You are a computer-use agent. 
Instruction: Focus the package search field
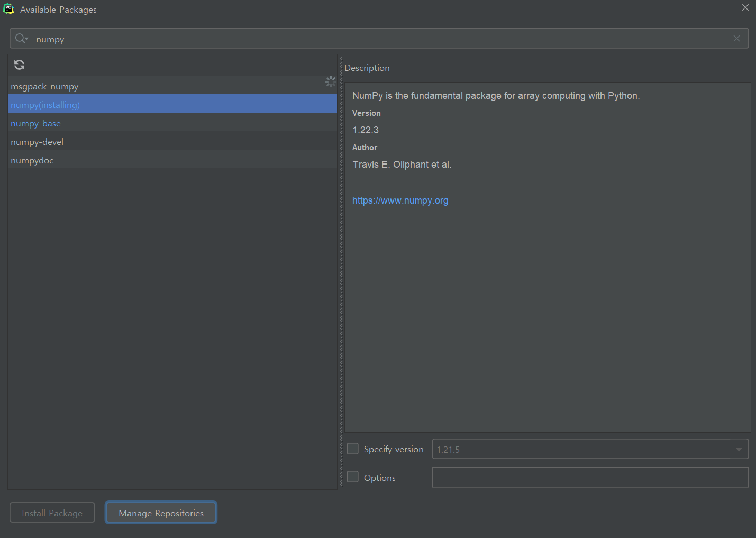(379, 39)
